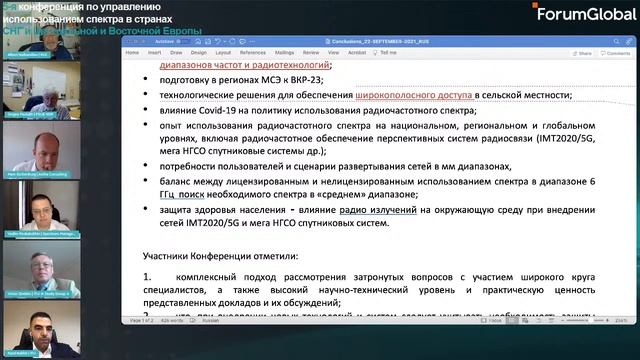This screenshot has height=360, width=640.
Task: Click the underlined words 'ГГц поиск'
Action: click(182, 195)
